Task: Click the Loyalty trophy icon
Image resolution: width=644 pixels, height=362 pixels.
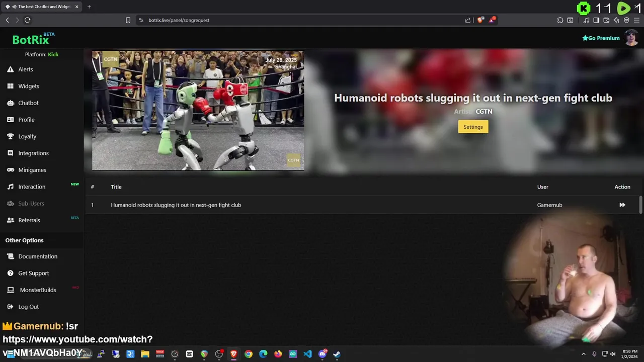Action: pos(10,136)
